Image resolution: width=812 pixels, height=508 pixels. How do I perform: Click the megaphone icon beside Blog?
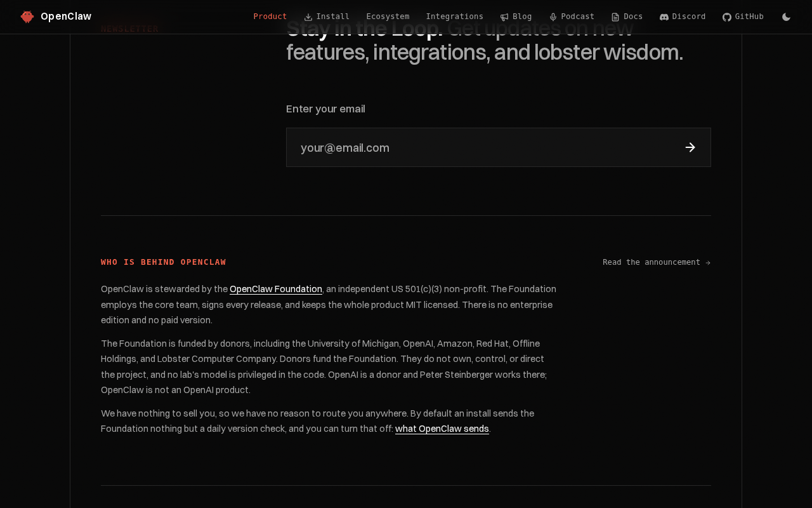click(504, 17)
